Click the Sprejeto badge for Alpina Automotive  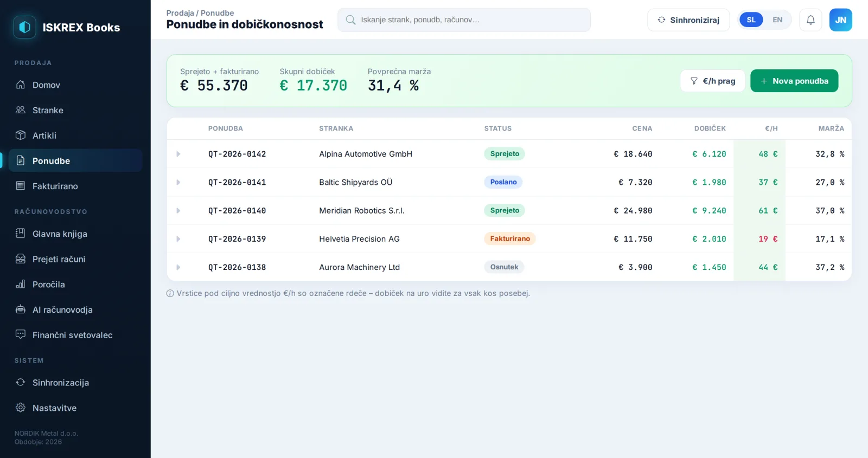505,154
